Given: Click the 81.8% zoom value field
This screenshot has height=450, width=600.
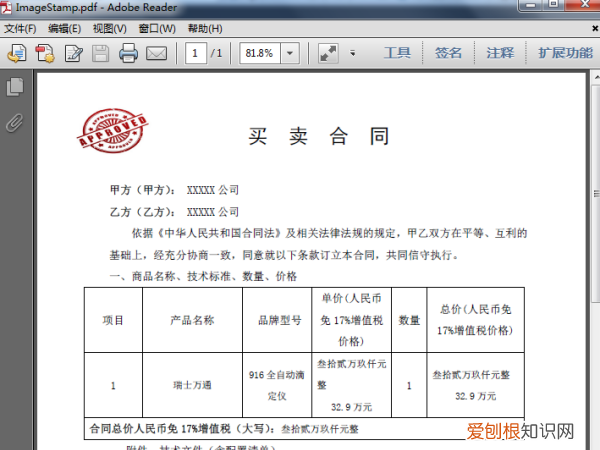Looking at the screenshot, I should click(x=260, y=53).
